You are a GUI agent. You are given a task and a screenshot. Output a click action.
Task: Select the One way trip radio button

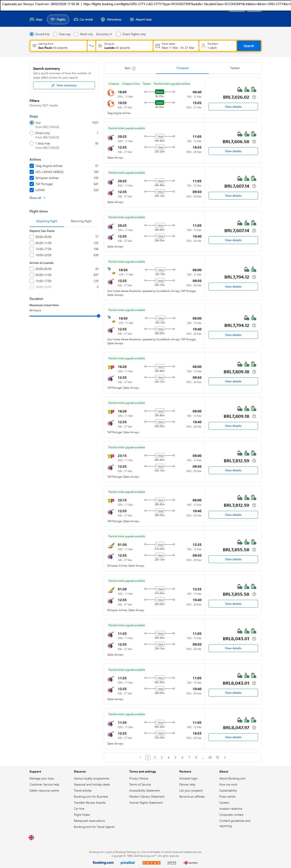tap(55, 34)
